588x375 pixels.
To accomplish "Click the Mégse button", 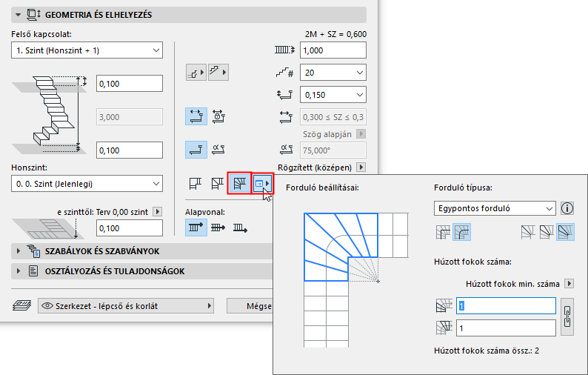I will (250, 305).
